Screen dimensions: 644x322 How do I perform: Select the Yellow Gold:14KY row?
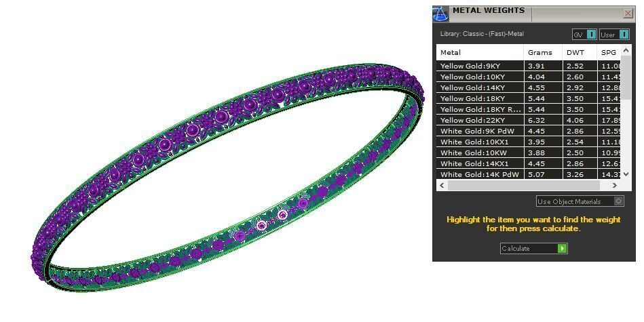click(528, 87)
